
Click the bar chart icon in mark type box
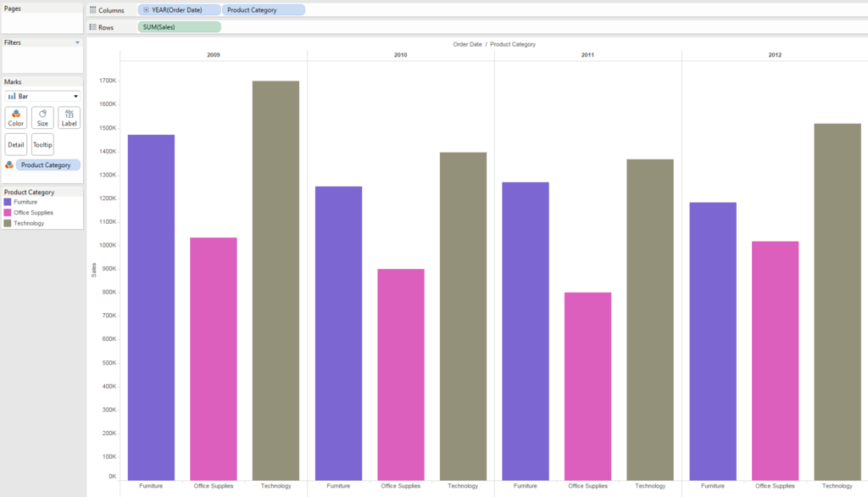click(12, 96)
